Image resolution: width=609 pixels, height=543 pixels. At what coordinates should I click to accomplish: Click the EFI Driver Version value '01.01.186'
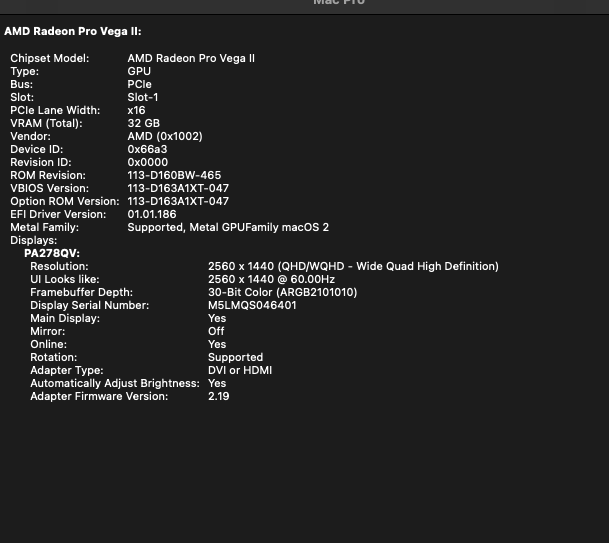point(152,214)
